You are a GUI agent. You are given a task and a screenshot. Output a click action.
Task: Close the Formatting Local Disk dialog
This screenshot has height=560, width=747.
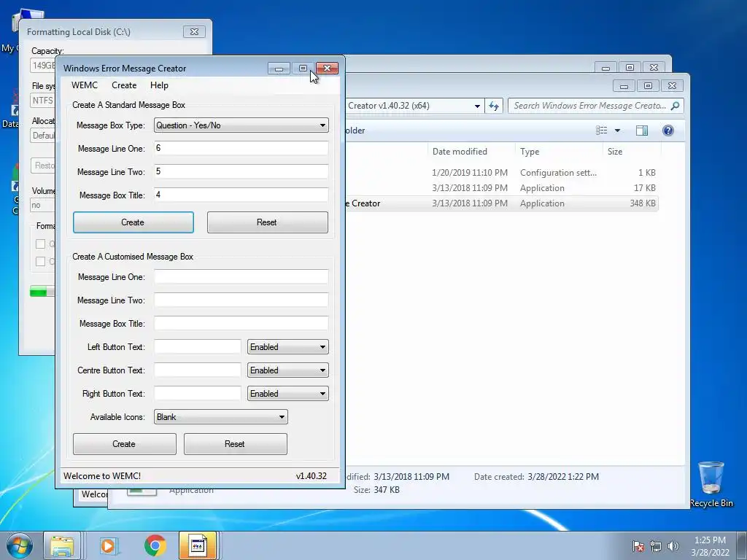[194, 32]
